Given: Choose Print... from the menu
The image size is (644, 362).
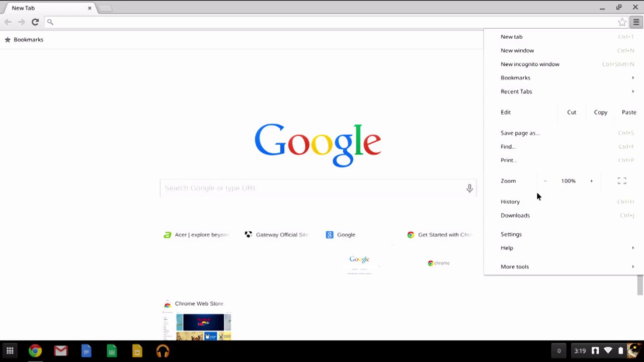Looking at the screenshot, I should 563,160.
